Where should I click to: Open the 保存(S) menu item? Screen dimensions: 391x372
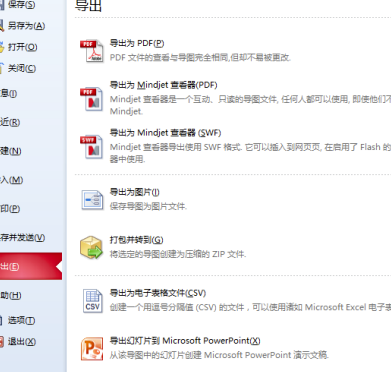[22, 5]
